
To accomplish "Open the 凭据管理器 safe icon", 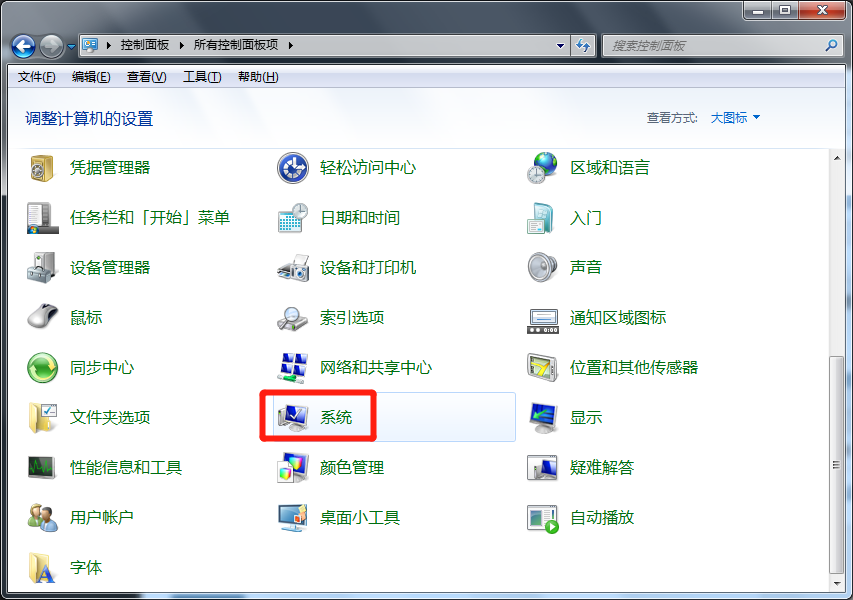I will point(42,168).
